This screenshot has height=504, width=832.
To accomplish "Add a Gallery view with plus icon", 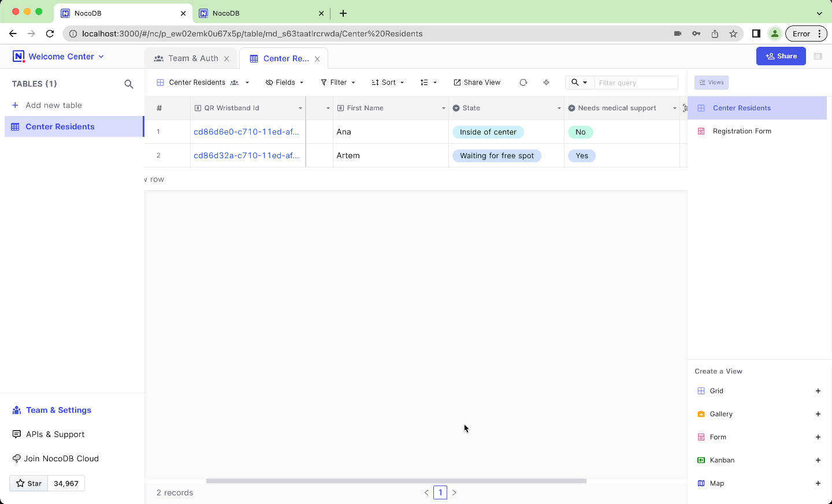I will 818,414.
